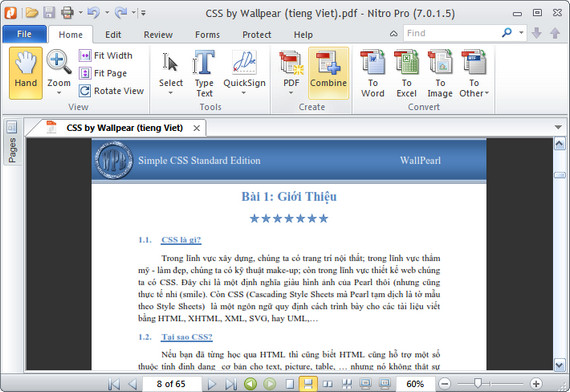This screenshot has height=392, width=570.
Task: Switch to Single page layout
Action: click(290, 384)
